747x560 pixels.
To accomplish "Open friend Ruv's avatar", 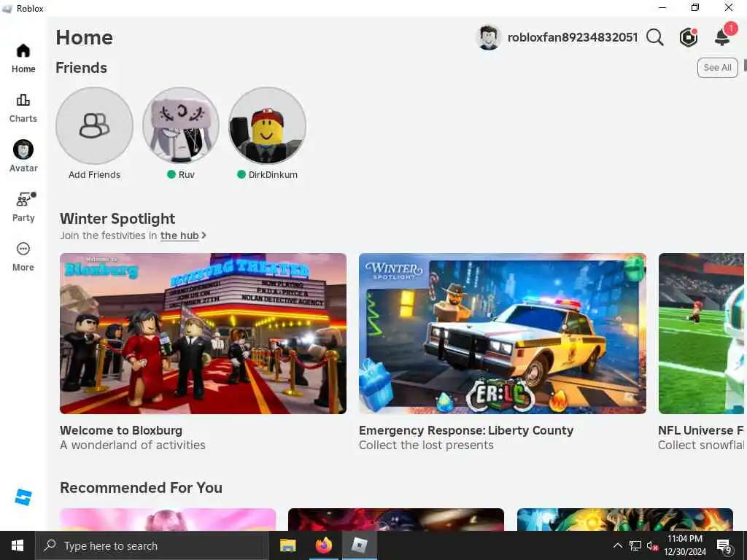I will pyautogui.click(x=181, y=125).
